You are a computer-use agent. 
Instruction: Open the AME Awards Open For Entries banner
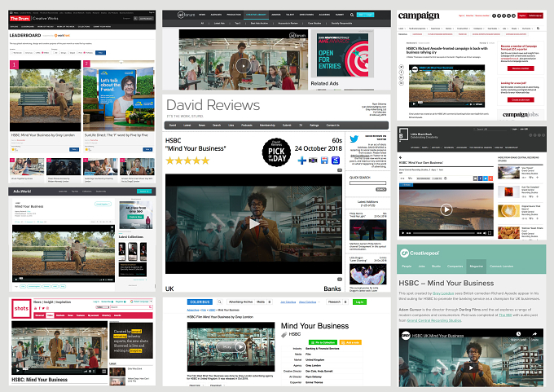tap(343, 55)
